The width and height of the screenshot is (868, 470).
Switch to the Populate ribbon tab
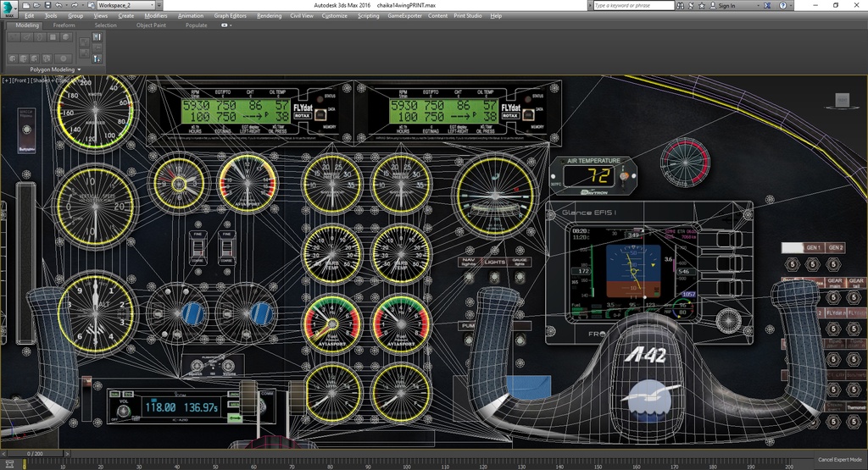196,25
